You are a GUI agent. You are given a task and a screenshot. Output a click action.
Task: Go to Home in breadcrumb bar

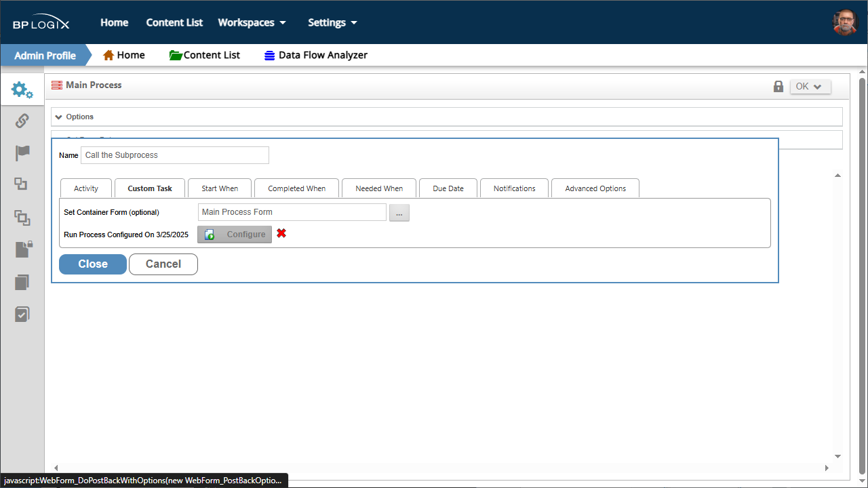tap(124, 56)
